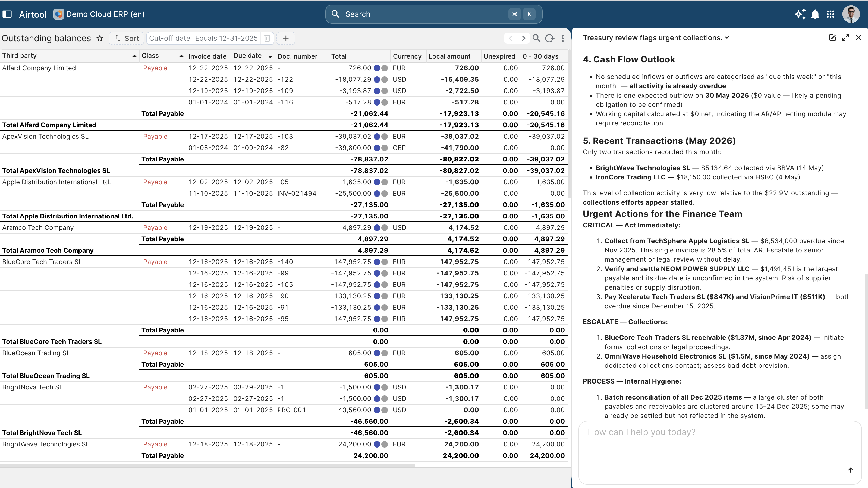Close the assistant panel
Screen dimensions: 868x488
coord(858,37)
